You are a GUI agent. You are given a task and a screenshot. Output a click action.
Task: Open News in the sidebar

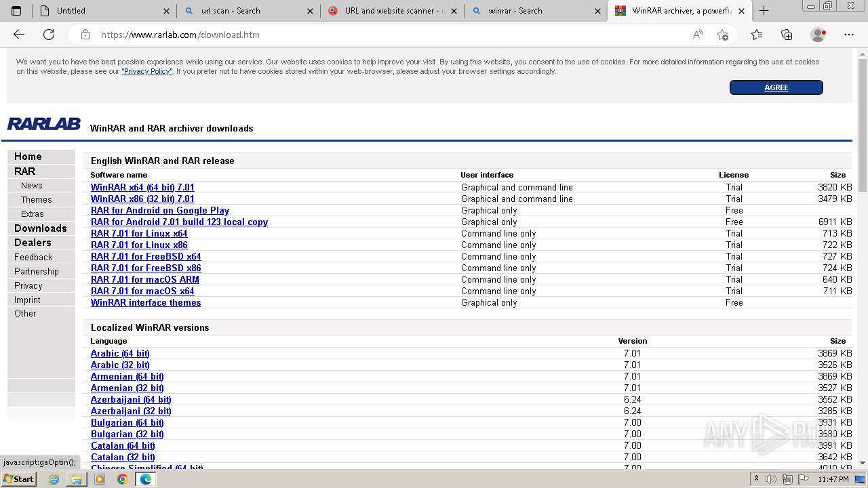point(41,186)
